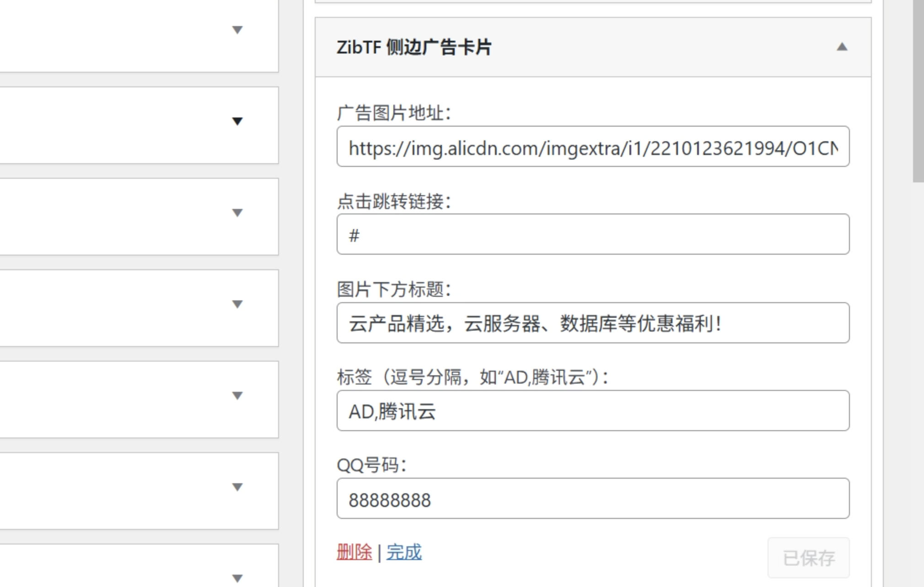The image size is (924, 587).
Task: Focus the 点击跳转链接 field containing #
Action: point(593,235)
